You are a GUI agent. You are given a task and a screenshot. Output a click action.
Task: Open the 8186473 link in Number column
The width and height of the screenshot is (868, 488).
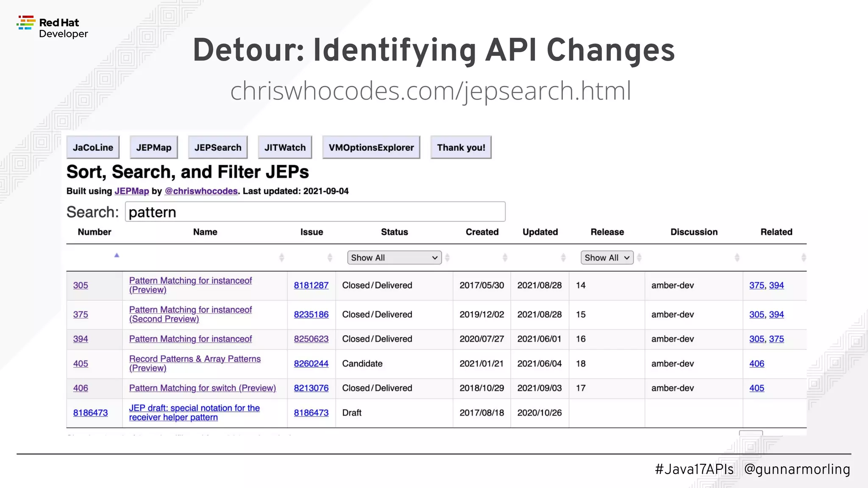pyautogui.click(x=90, y=413)
